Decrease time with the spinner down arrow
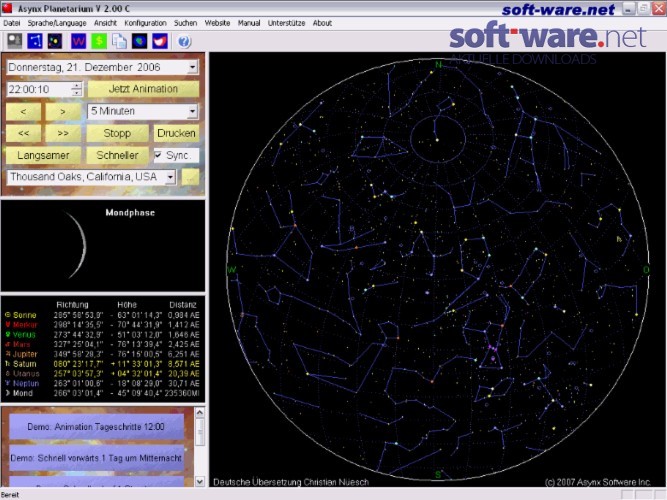The image size is (667, 500). 77,92
